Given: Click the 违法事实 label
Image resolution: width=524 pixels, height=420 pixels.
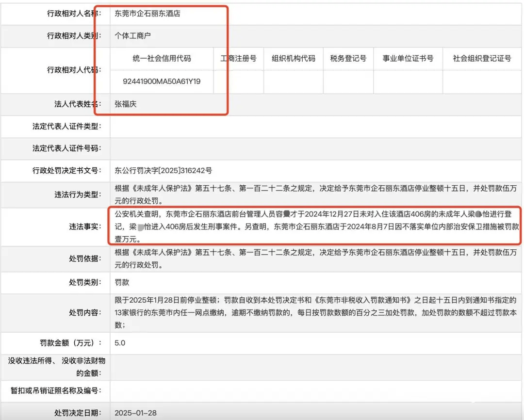Looking at the screenshot, I should [x=85, y=227].
